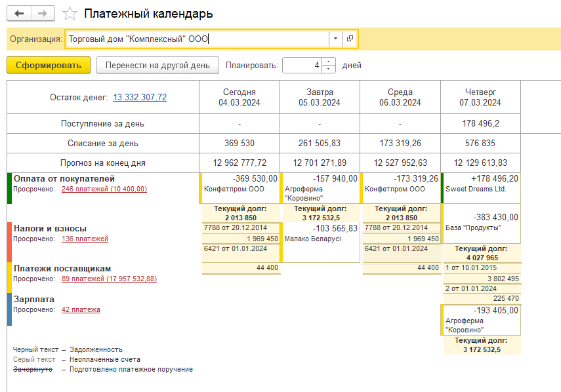561x392 pixels.
Task: Increase planning days with up arrow
Action: coord(329,62)
